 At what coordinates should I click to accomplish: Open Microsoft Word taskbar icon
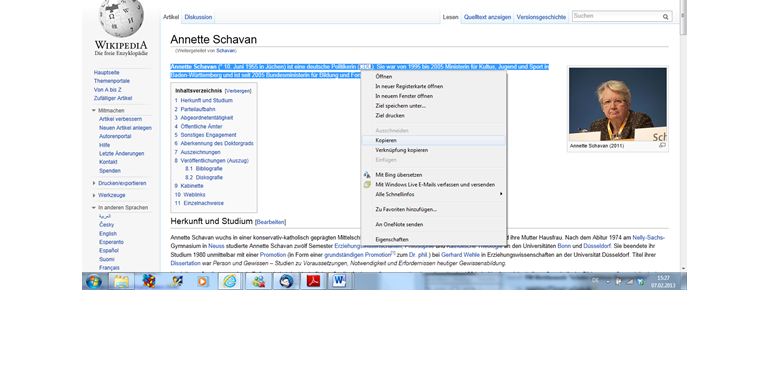pyautogui.click(x=339, y=281)
